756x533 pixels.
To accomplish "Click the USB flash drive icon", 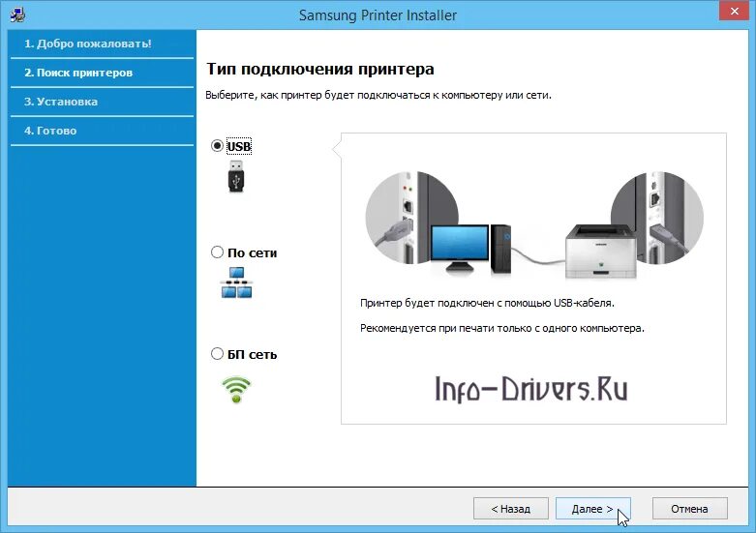I will tap(236, 176).
